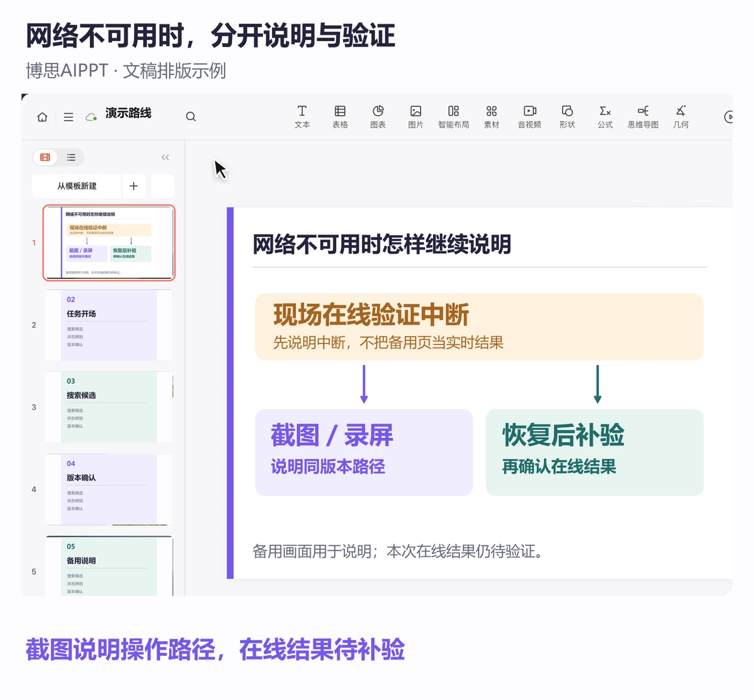Select the green down arrow connector
This screenshot has height=700, width=754.
coord(597,384)
